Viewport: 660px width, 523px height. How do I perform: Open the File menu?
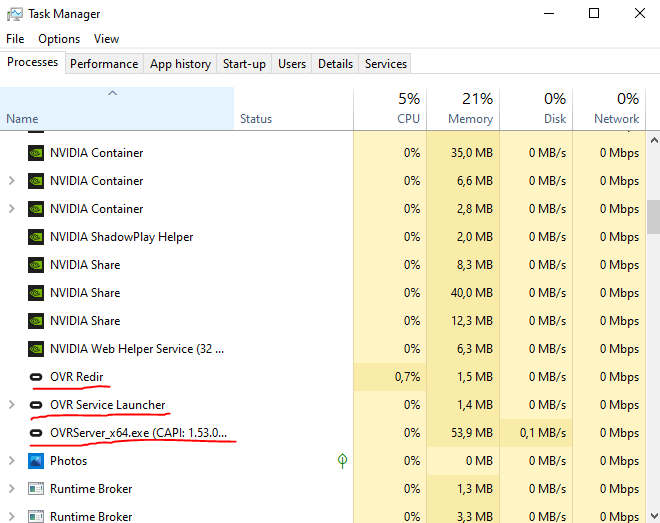click(15, 39)
